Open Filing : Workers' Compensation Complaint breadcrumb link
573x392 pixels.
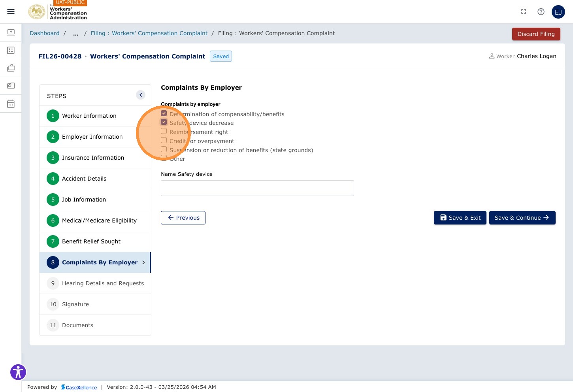point(149,33)
